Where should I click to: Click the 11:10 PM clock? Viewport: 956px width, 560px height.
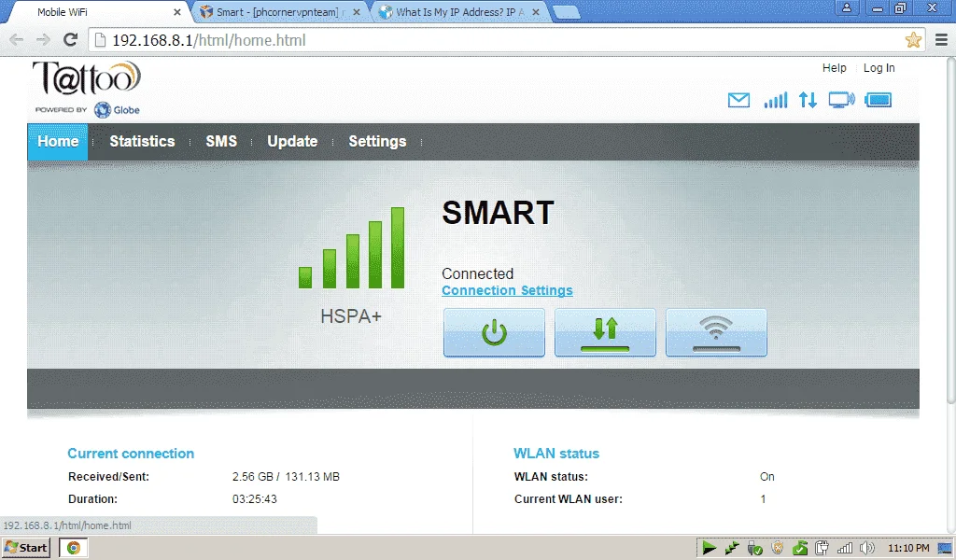click(908, 549)
